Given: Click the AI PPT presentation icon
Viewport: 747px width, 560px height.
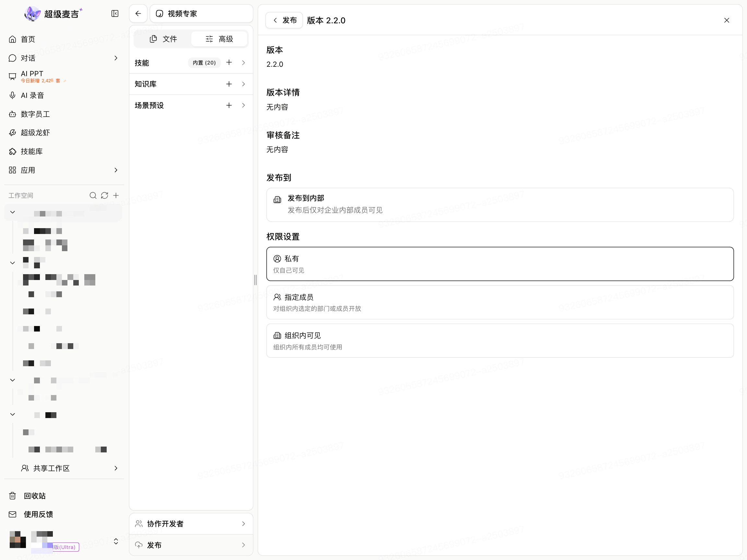Looking at the screenshot, I should click(x=13, y=76).
